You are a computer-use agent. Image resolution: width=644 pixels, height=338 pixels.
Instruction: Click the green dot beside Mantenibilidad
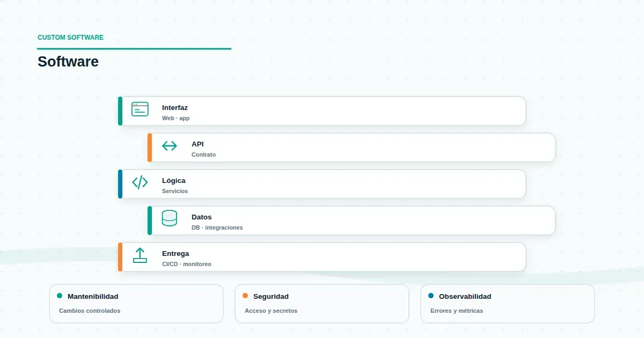[60, 296]
